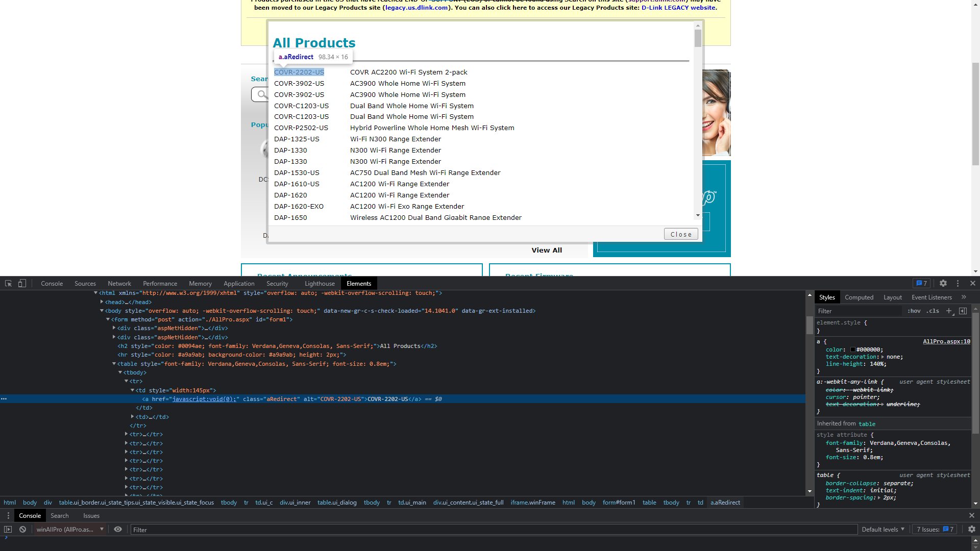This screenshot has width=980, height=551.
Task: Open the Issues drawer tab
Action: pyautogui.click(x=91, y=516)
